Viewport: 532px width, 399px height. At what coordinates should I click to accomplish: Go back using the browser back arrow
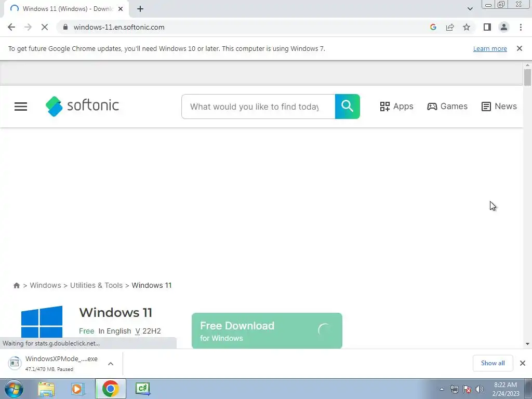tap(11, 27)
